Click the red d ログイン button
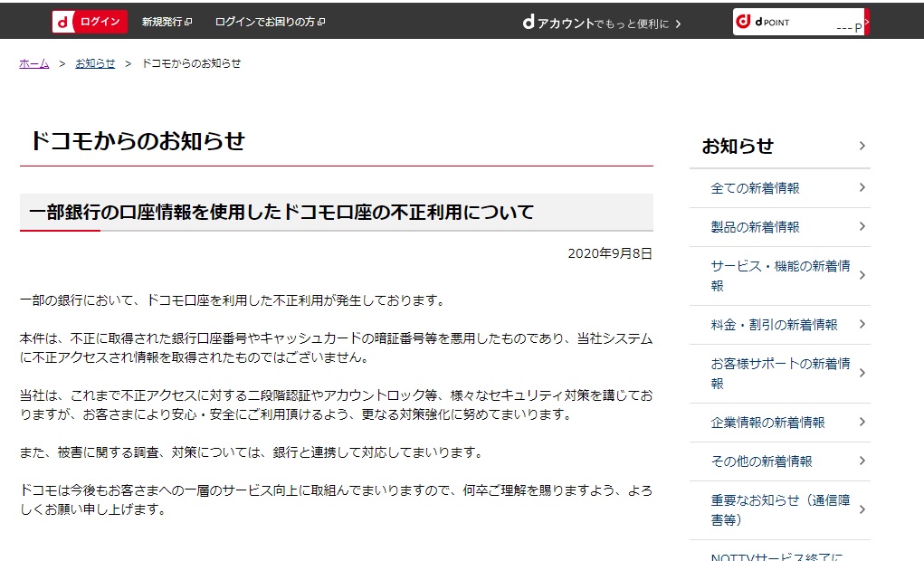 point(90,22)
